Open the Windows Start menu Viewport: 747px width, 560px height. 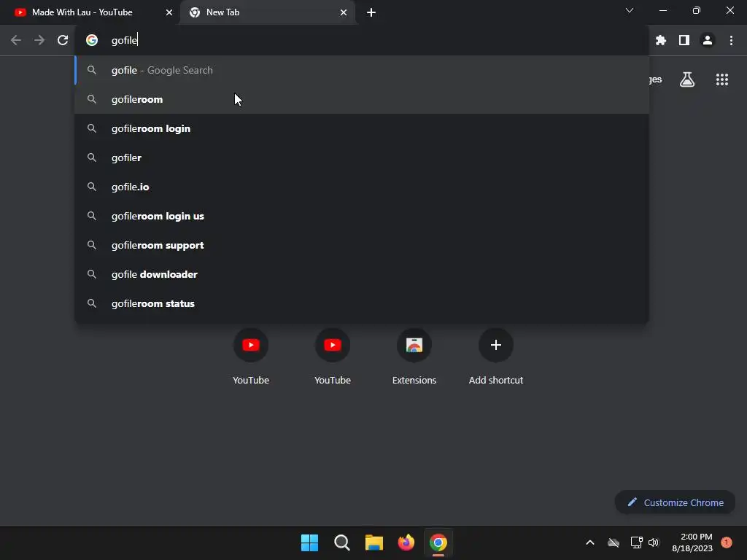[309, 542]
